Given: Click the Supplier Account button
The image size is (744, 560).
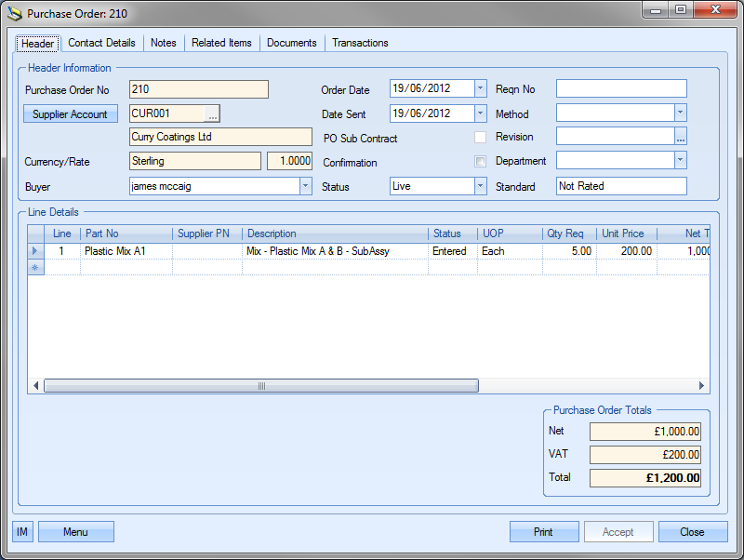Looking at the screenshot, I should (70, 114).
